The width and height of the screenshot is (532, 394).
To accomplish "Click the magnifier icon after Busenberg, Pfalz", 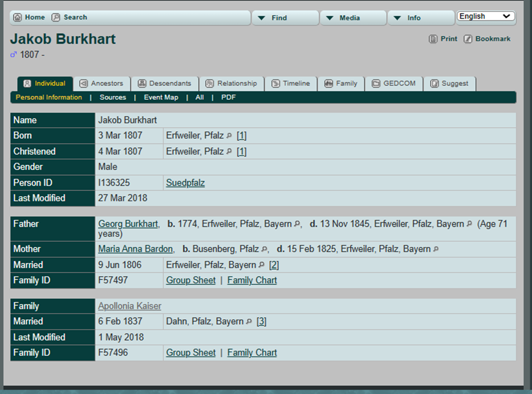I will [x=264, y=249].
